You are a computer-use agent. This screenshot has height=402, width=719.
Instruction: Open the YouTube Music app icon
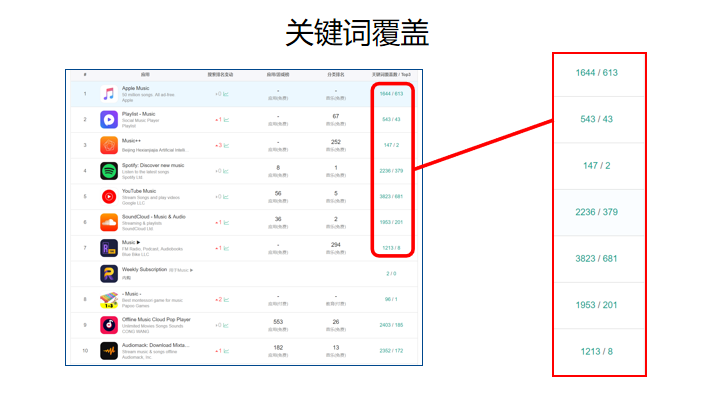tap(109, 197)
